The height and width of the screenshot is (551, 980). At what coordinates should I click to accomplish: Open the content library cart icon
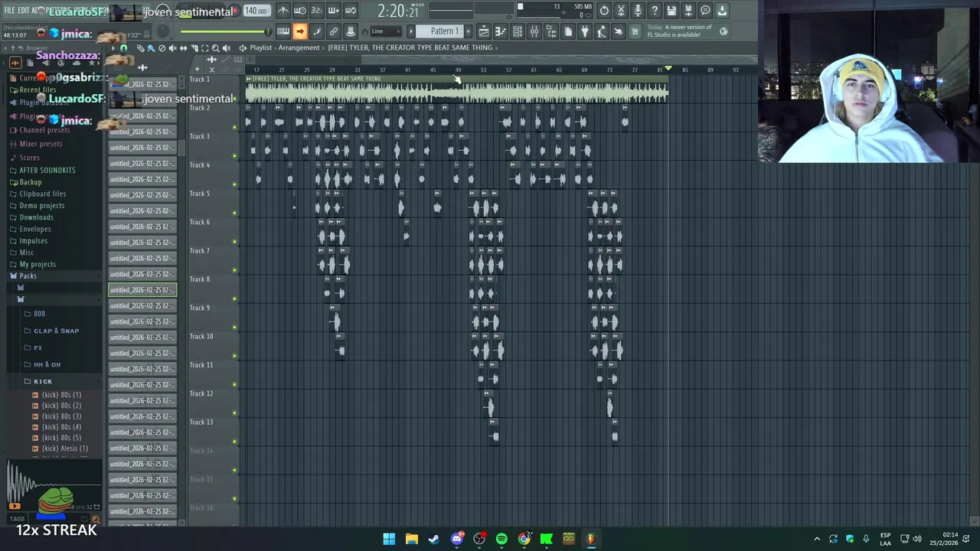tap(635, 31)
